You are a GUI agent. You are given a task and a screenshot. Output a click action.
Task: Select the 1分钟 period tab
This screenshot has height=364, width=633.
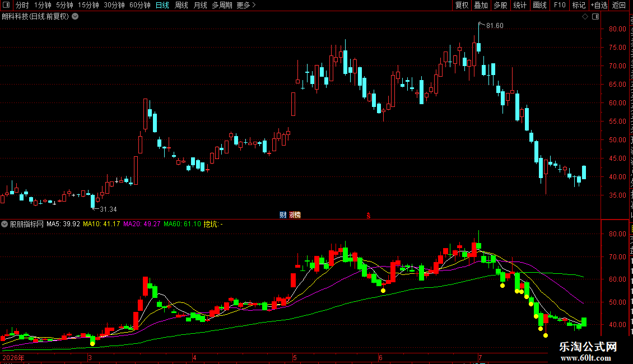pyautogui.click(x=43, y=5)
